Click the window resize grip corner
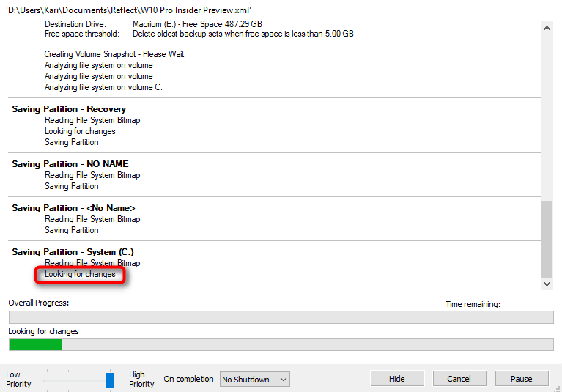The width and height of the screenshot is (562, 392). coord(558,388)
